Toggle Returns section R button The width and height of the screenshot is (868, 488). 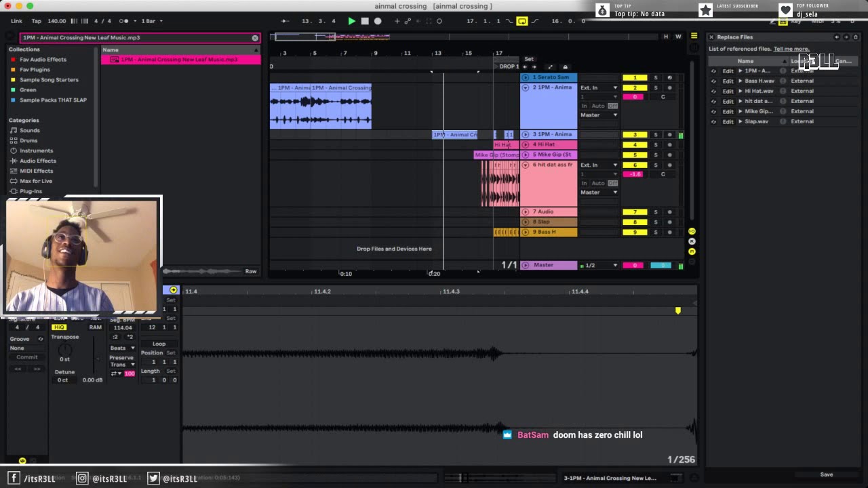(x=692, y=241)
